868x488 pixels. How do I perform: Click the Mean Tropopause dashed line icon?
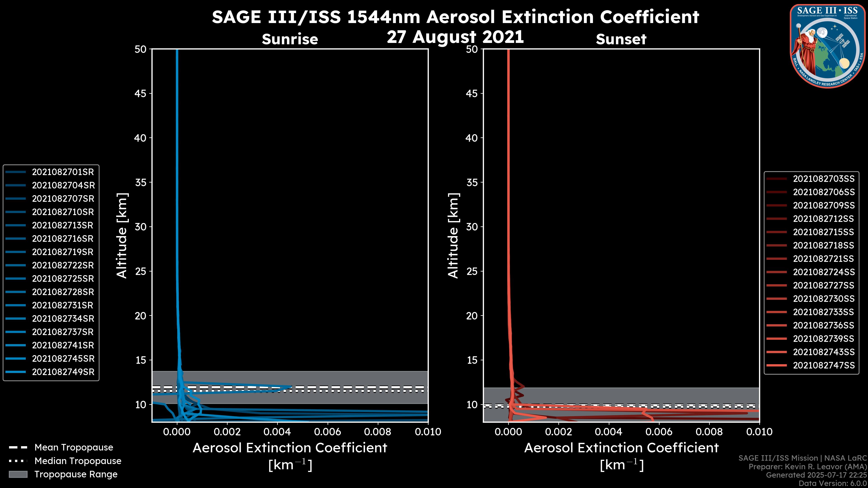[x=18, y=448]
